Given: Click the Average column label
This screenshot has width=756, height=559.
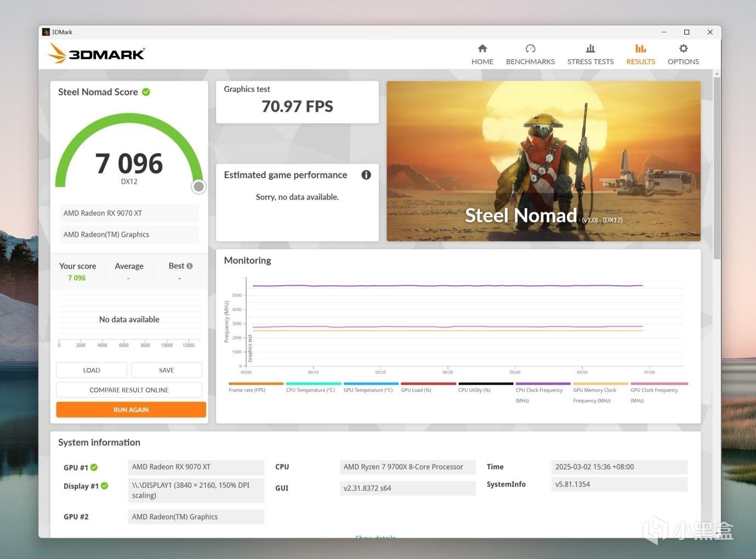Looking at the screenshot, I should tap(129, 266).
